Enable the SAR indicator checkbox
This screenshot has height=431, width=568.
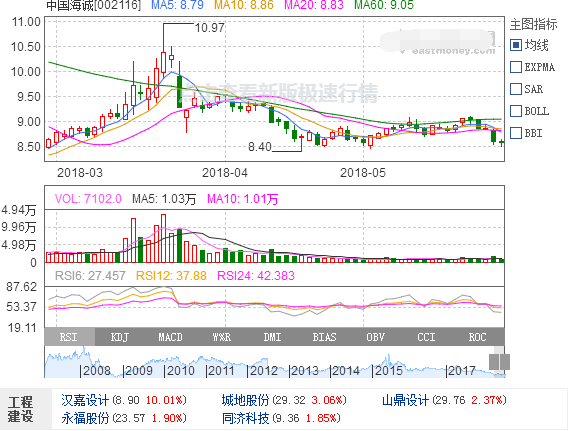(516, 89)
